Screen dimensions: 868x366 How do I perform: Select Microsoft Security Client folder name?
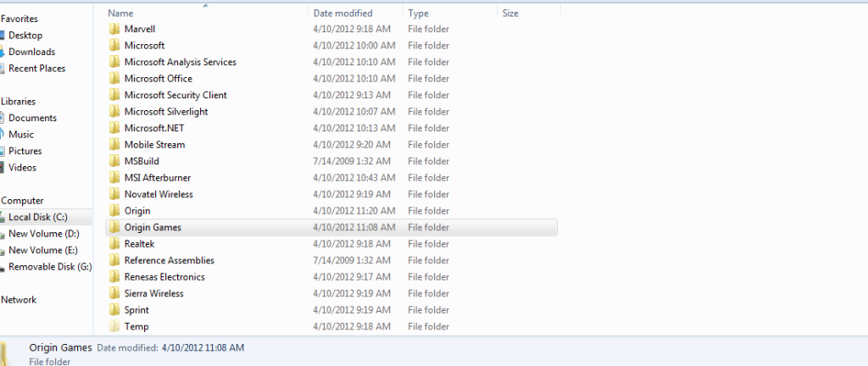point(175,95)
